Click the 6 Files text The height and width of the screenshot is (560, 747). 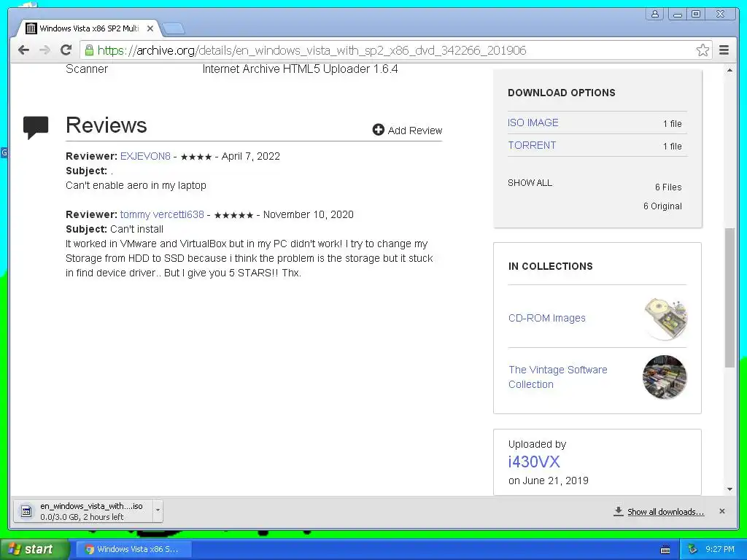point(668,187)
